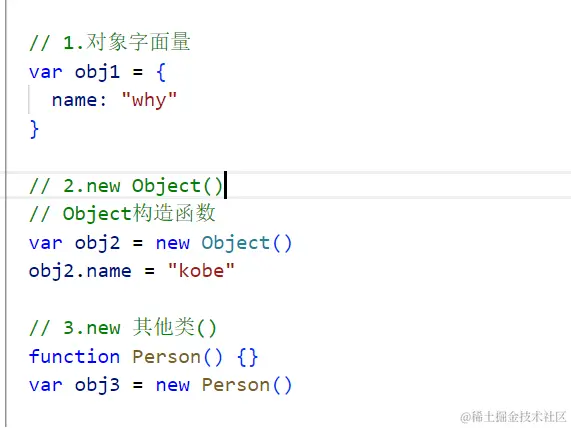Click the '@稀土掘金技术社区' watermark text

coord(513,416)
